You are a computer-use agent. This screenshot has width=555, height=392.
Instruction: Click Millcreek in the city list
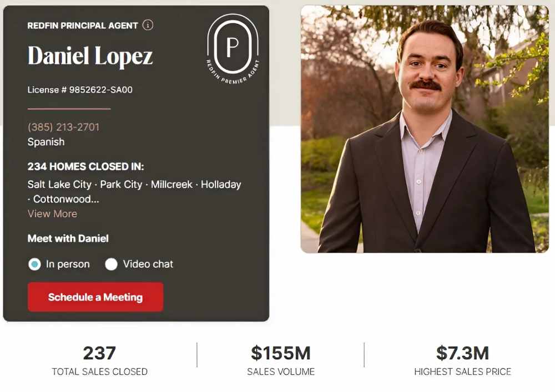(171, 184)
